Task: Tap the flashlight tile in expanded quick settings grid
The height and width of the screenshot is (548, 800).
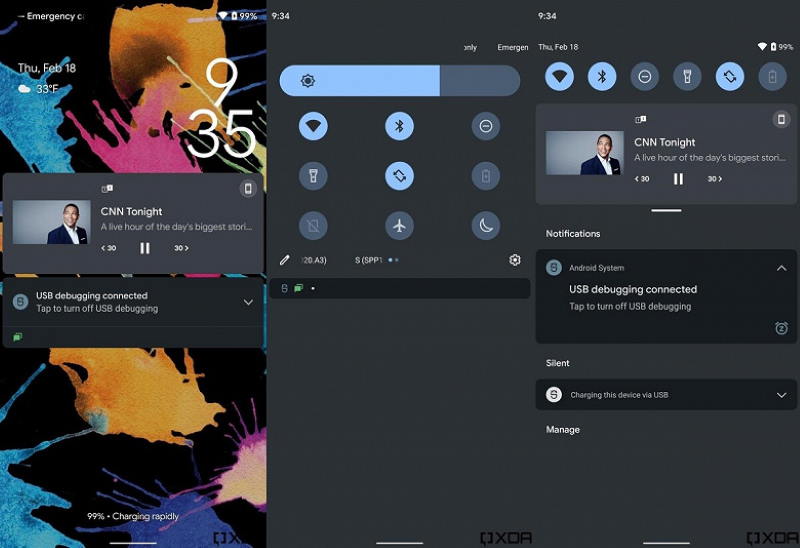Action: pyautogui.click(x=313, y=176)
